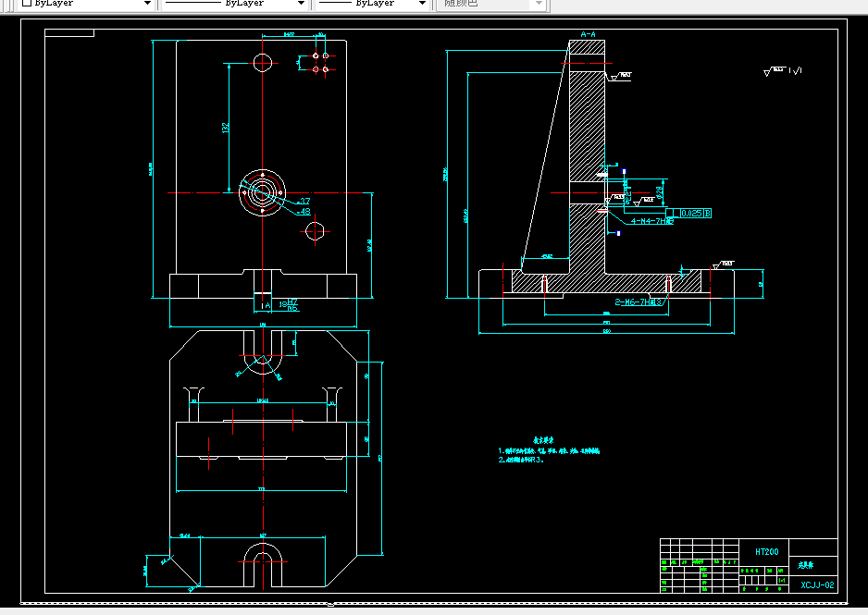The image size is (868, 615).
Task: Click the ByLayer color swatch square
Action: pos(26,4)
